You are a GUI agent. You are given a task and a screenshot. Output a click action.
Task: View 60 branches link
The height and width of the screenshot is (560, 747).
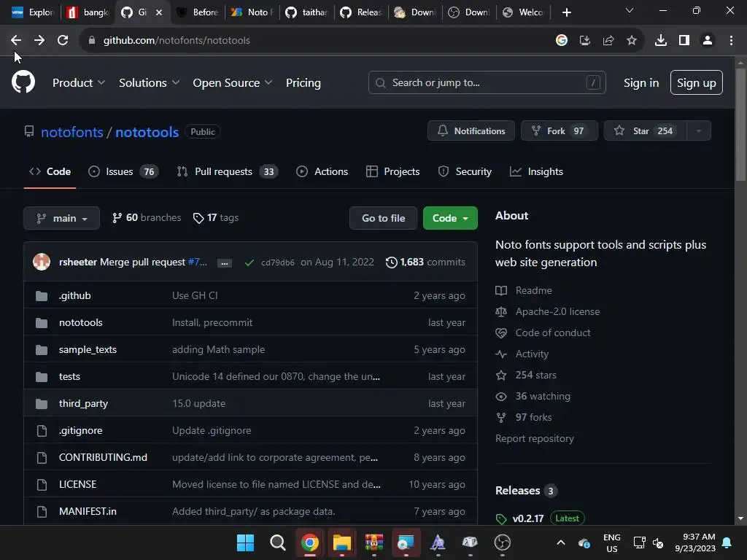(x=147, y=217)
